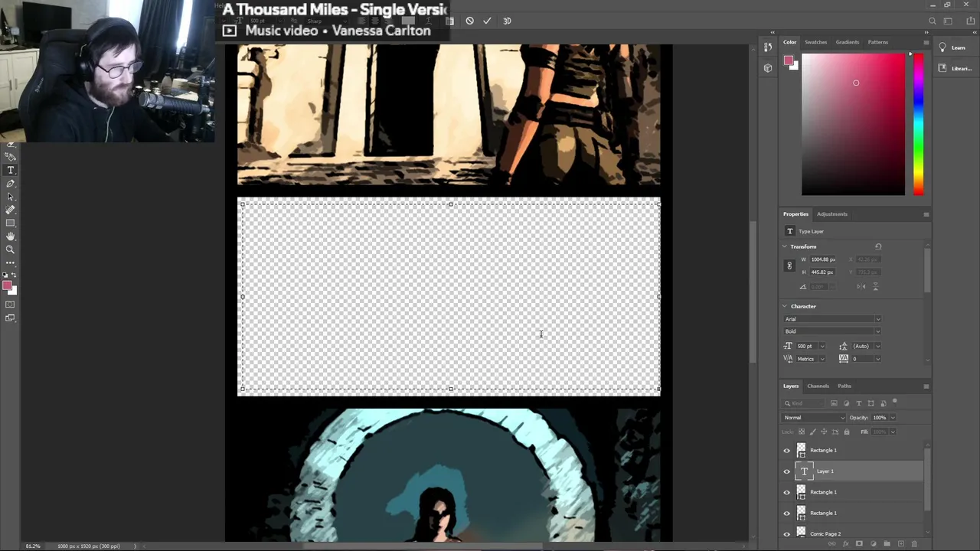Image resolution: width=980 pixels, height=551 pixels.
Task: Select the Horizontal Type tool
Action: click(11, 170)
